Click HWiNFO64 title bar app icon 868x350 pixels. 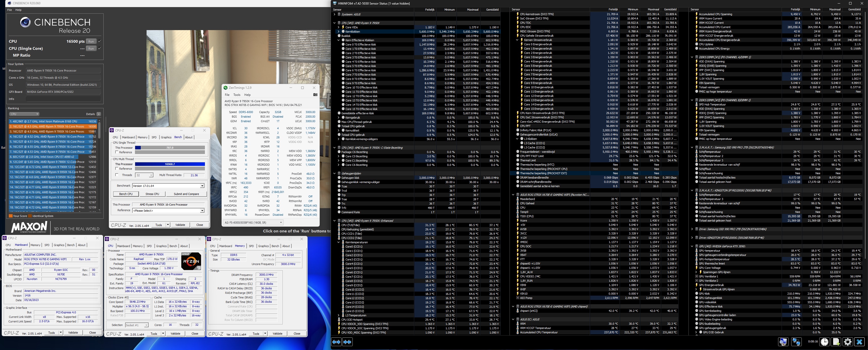(x=335, y=3)
